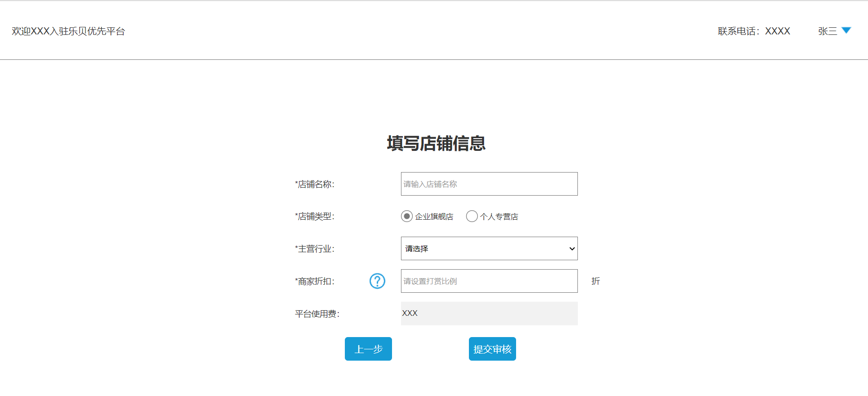Click the 提交审核 button
This screenshot has height=396, width=868.
(x=492, y=349)
